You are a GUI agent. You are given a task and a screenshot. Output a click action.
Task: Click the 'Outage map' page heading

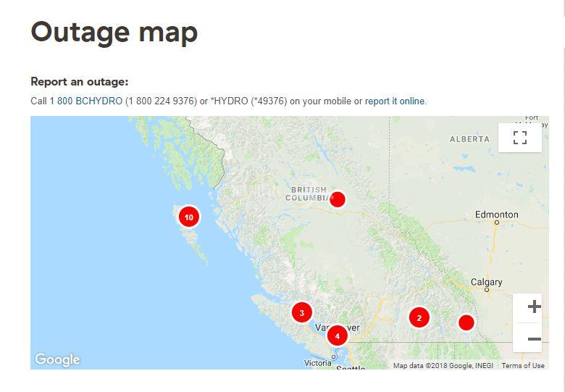tap(114, 32)
